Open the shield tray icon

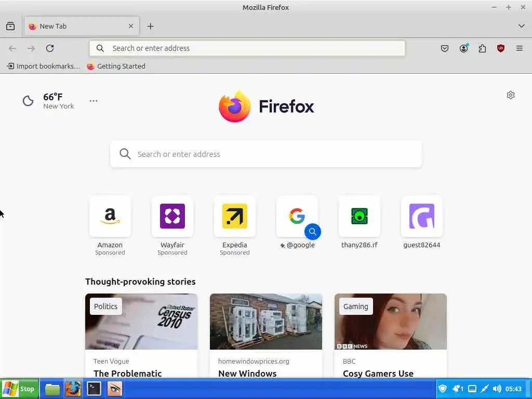(x=443, y=389)
